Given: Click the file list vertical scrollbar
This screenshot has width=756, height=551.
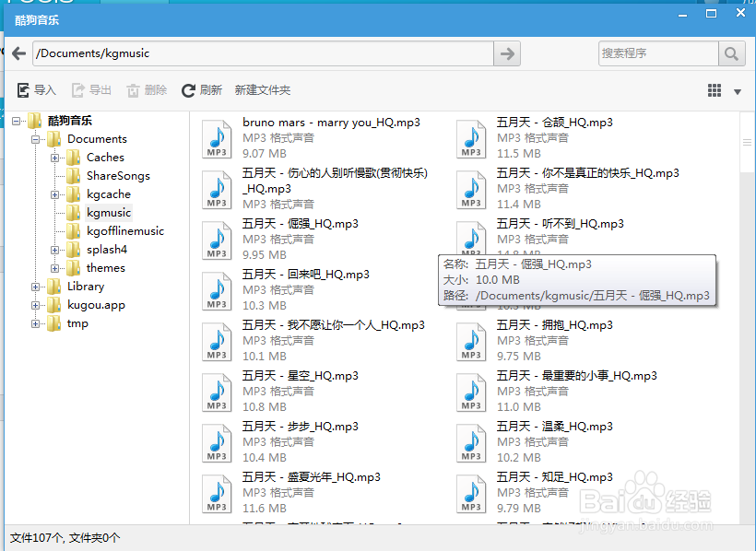Looking at the screenshot, I should pos(748,143).
